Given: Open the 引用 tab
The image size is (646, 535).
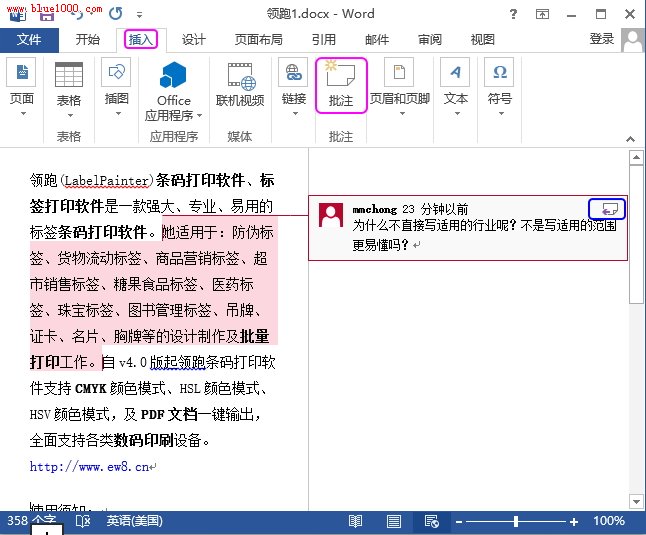Looking at the screenshot, I should tap(324, 40).
